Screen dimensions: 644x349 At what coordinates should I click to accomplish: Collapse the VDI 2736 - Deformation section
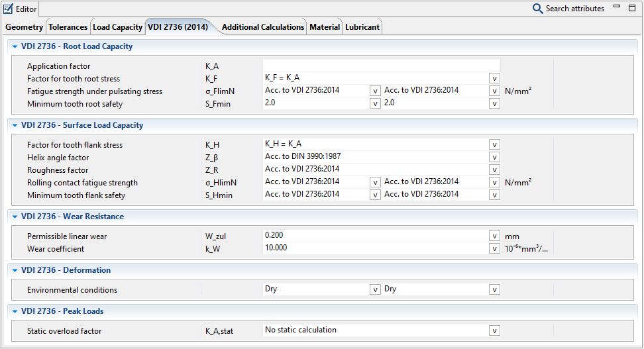(x=15, y=270)
